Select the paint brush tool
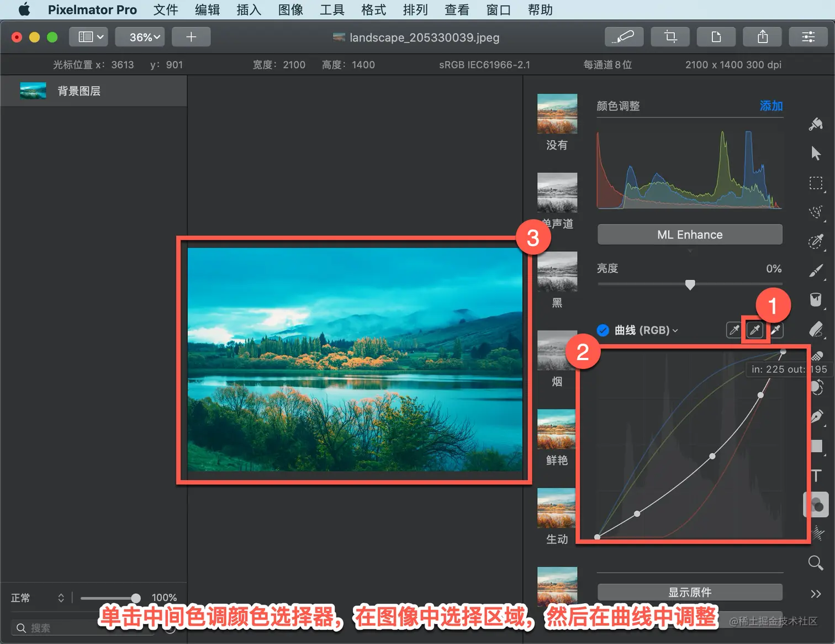 click(816, 271)
